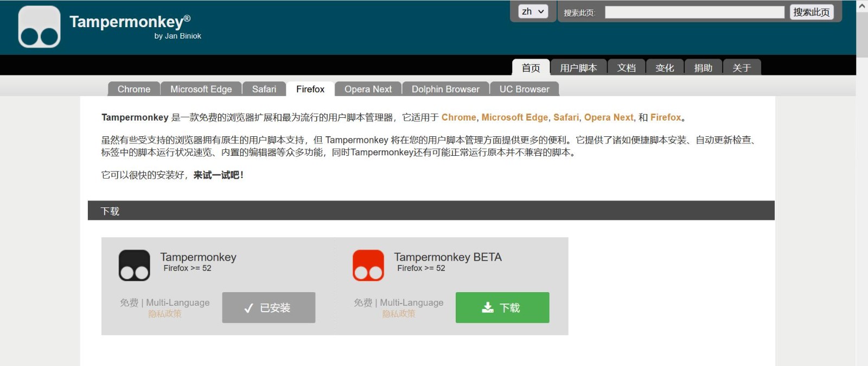Follow the Safari link in description

pos(566,117)
